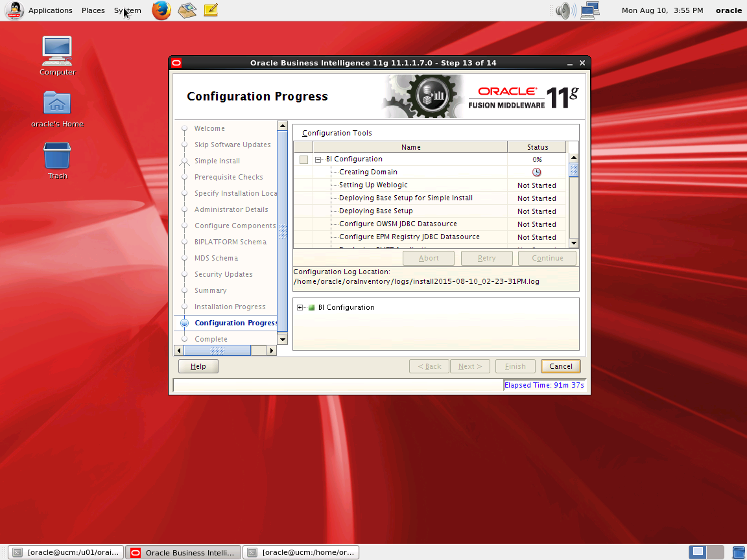Open the mail envelope launcher in the panel
Viewport: 747px width, 560px height.
187,10
